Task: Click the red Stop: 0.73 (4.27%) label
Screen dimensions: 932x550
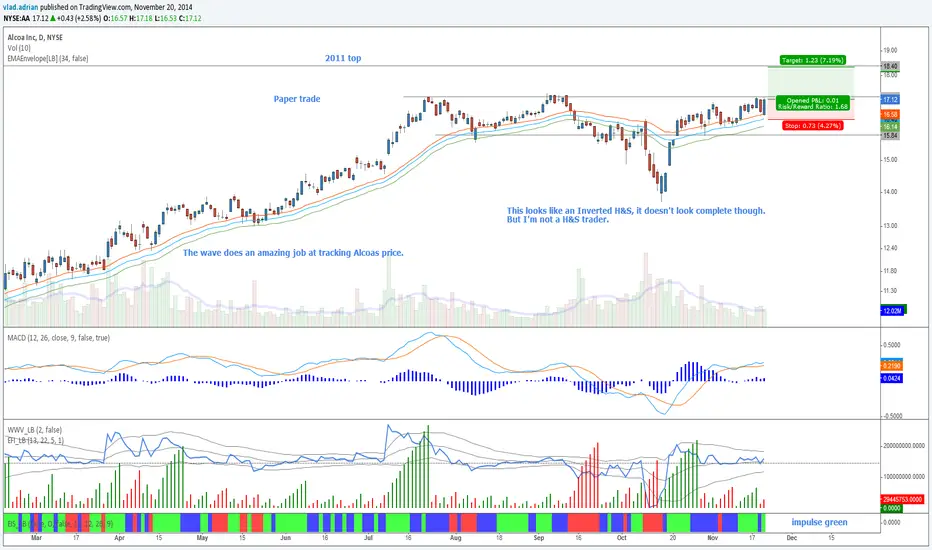Action: click(x=813, y=125)
